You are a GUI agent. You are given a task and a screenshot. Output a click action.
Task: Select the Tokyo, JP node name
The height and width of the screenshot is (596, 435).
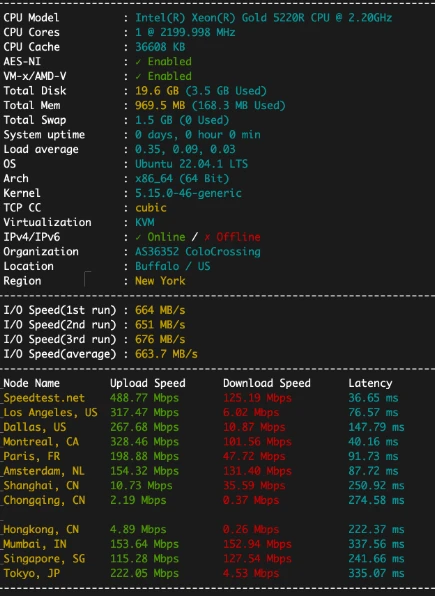point(32,573)
